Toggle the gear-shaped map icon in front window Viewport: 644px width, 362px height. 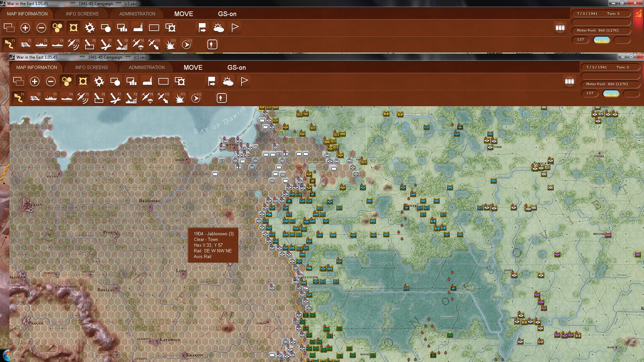click(99, 81)
